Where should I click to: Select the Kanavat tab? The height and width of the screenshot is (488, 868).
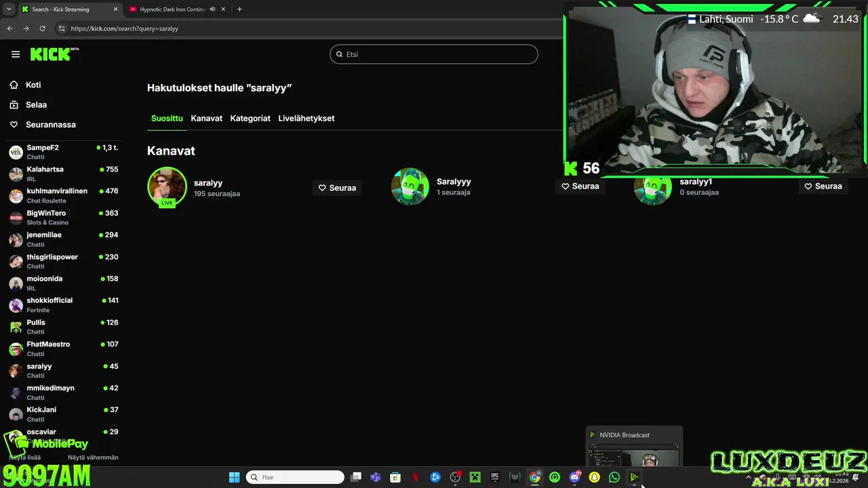coord(206,119)
